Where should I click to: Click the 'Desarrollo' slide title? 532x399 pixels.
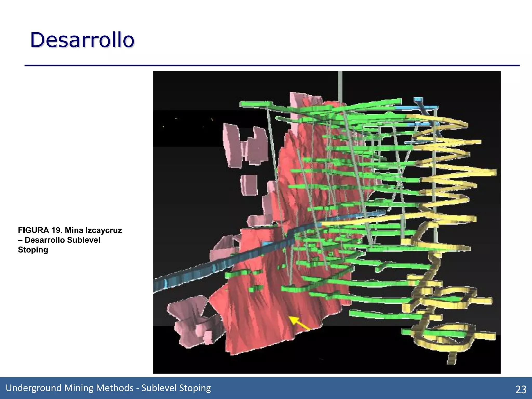(x=82, y=40)
